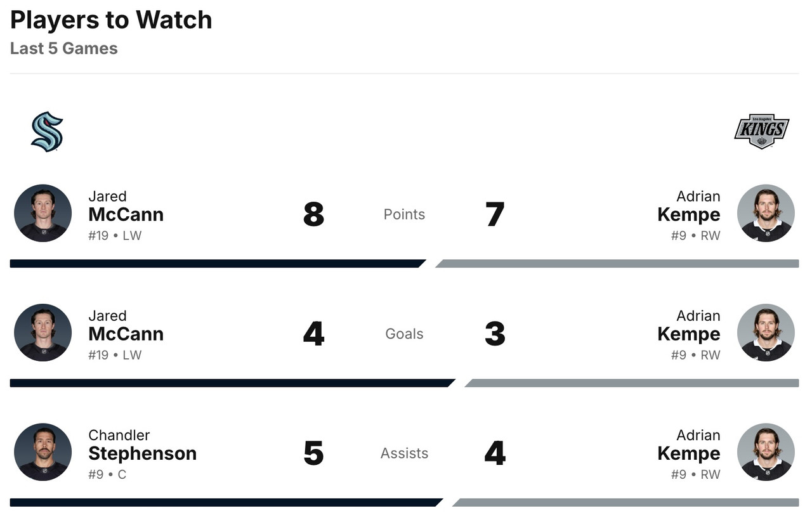Click the Points stat label
812x520 pixels.
tap(404, 214)
